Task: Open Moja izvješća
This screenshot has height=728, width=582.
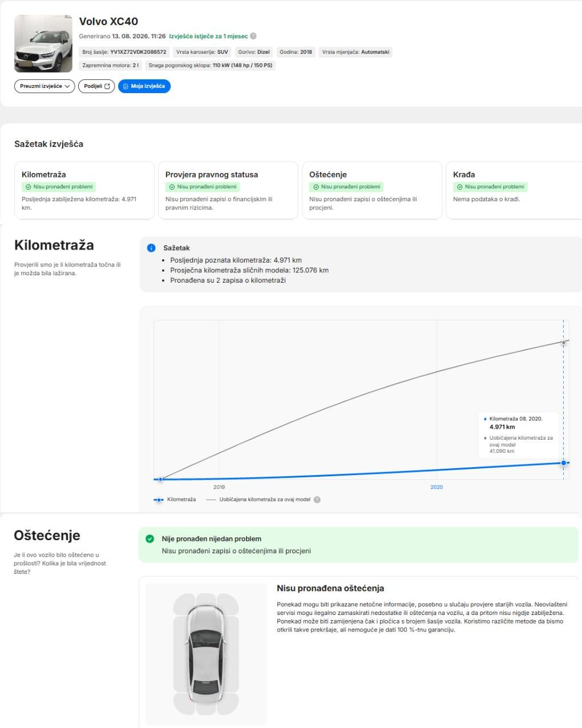Action: [144, 86]
